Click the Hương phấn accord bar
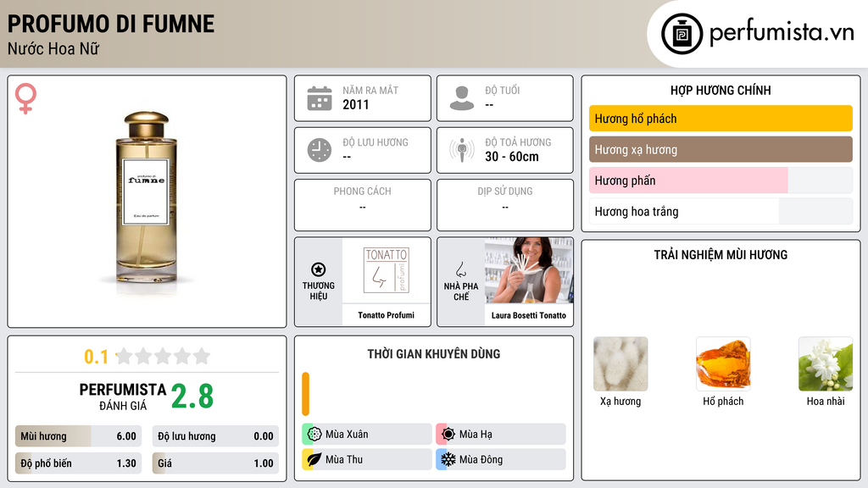The width and height of the screenshot is (868, 488). click(721, 180)
